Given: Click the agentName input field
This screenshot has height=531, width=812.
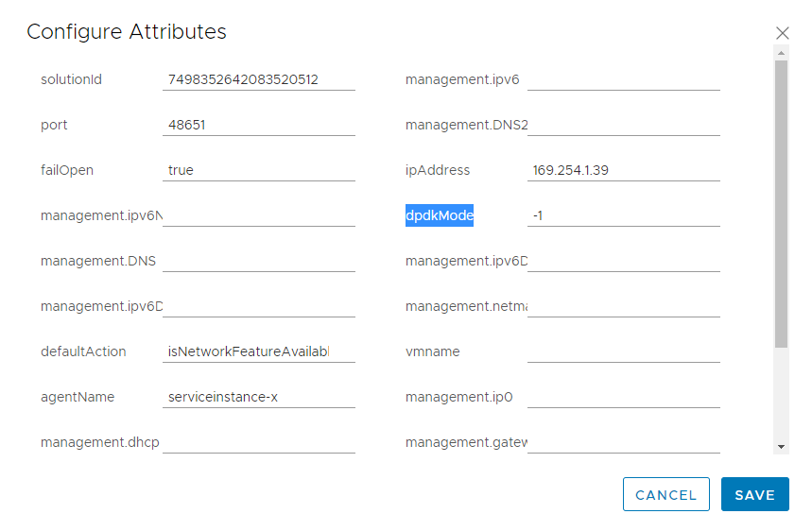Looking at the screenshot, I should coord(258,397).
